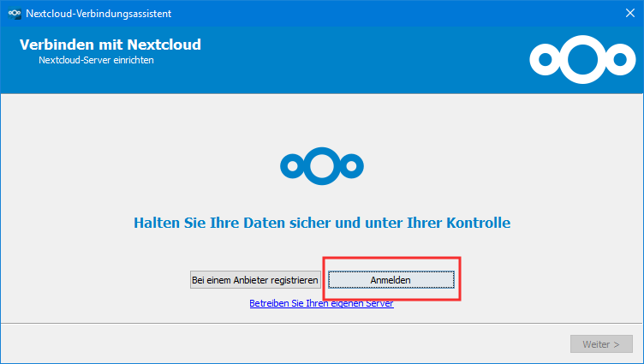
Task: Click right small circle of blue logo
Action: (x=352, y=164)
